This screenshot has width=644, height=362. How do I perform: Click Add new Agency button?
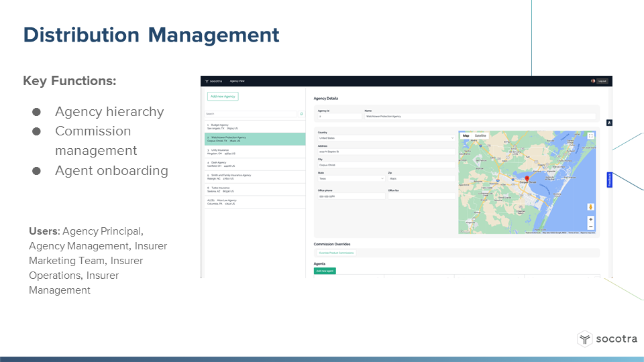pyautogui.click(x=223, y=97)
